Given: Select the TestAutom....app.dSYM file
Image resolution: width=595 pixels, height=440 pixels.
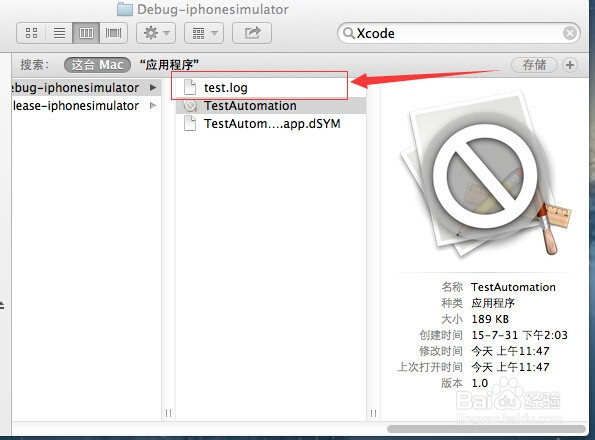Looking at the screenshot, I should pyautogui.click(x=271, y=124).
